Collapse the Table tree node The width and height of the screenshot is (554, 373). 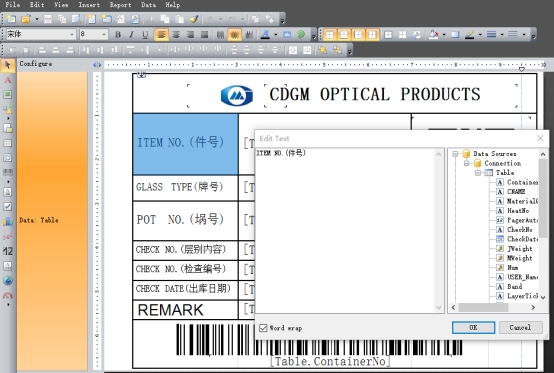478,173
